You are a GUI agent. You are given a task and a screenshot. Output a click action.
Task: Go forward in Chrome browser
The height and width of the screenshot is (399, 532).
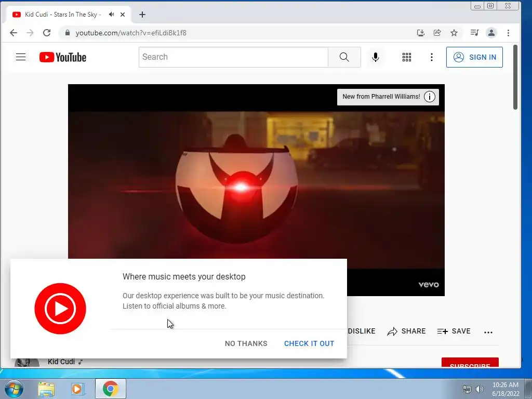30,33
